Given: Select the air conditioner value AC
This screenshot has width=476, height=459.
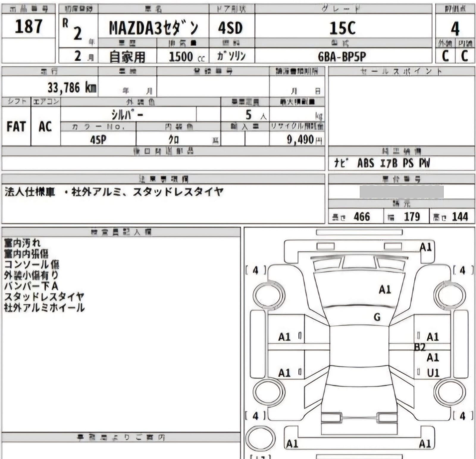Looking at the screenshot, I should [x=45, y=127].
